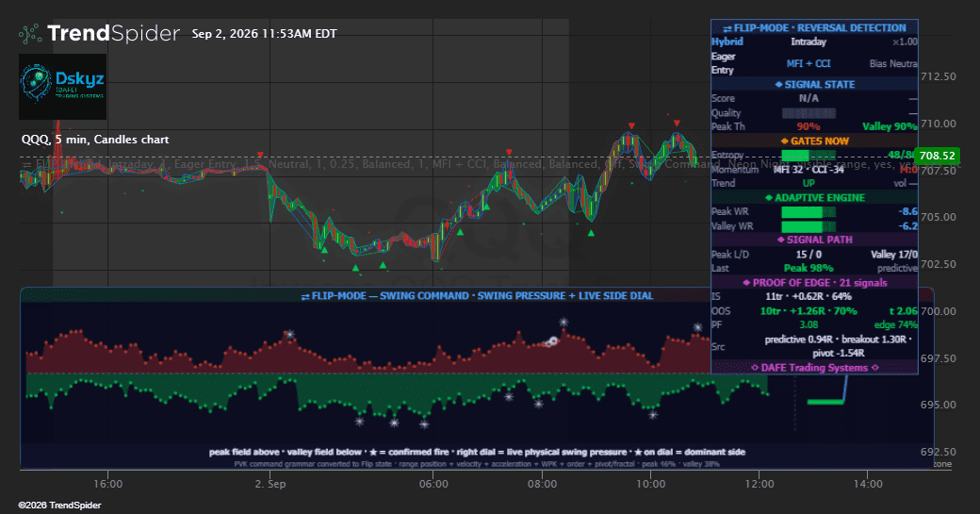This screenshot has height=514, width=980.
Task: Click the magenta diamond beside SIGNAL PATH
Action: tap(780, 240)
